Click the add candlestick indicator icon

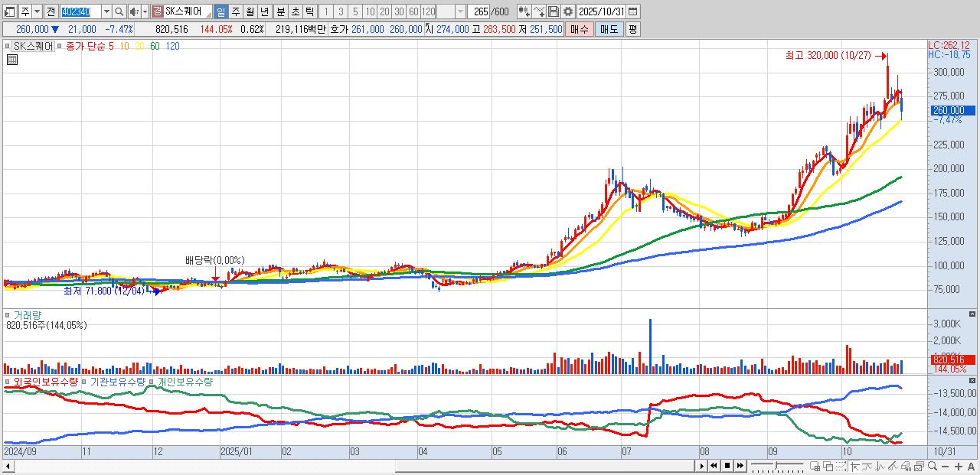[x=524, y=11]
